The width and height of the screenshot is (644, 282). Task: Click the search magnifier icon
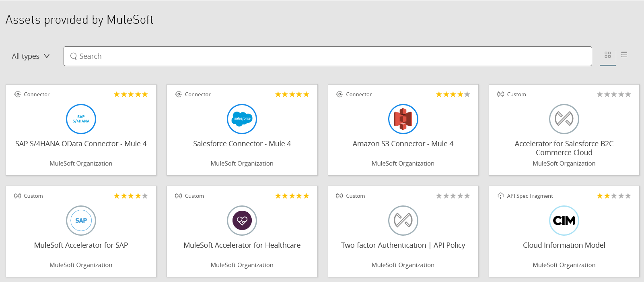coord(74,56)
